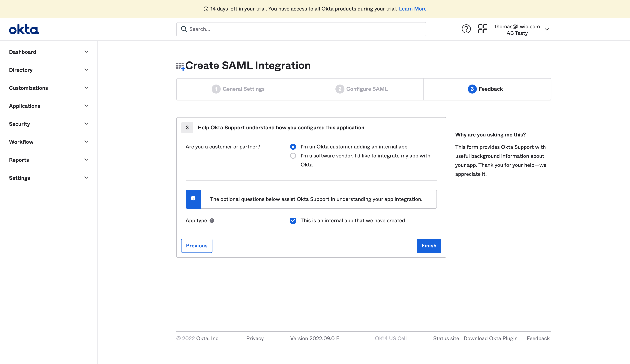630x364 pixels.
Task: Open the Status site link
Action: (446, 338)
